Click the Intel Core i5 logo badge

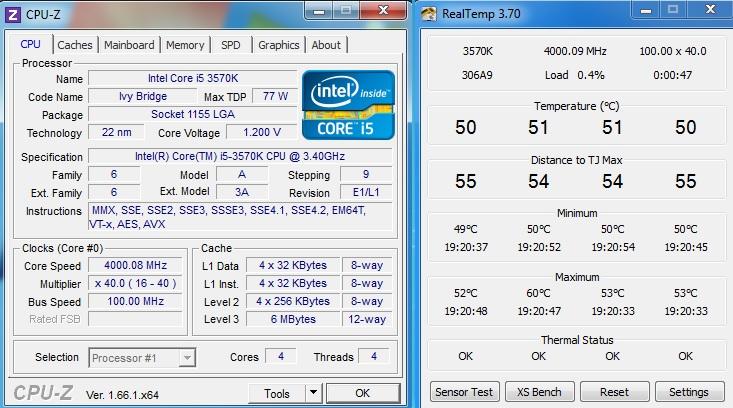click(348, 105)
